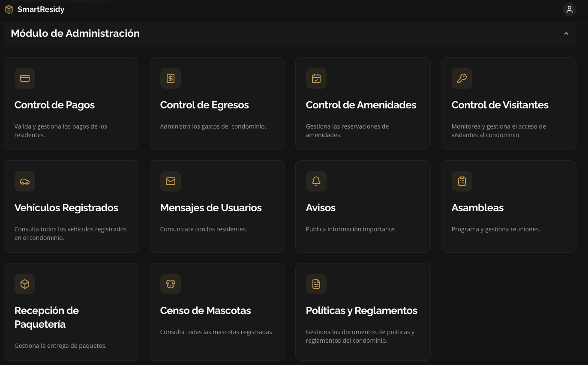Image resolution: width=588 pixels, height=365 pixels.
Task: Open the Vehículos Registrados card
Action: [x=72, y=206]
